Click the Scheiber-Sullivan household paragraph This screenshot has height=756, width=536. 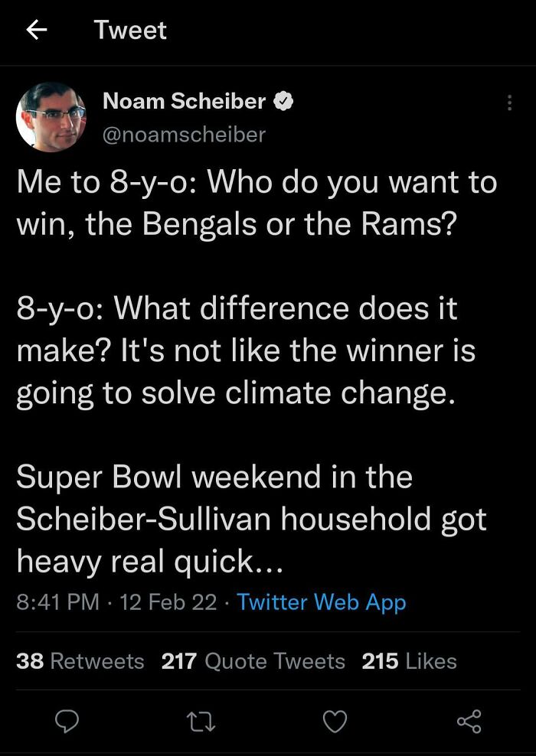(251, 520)
